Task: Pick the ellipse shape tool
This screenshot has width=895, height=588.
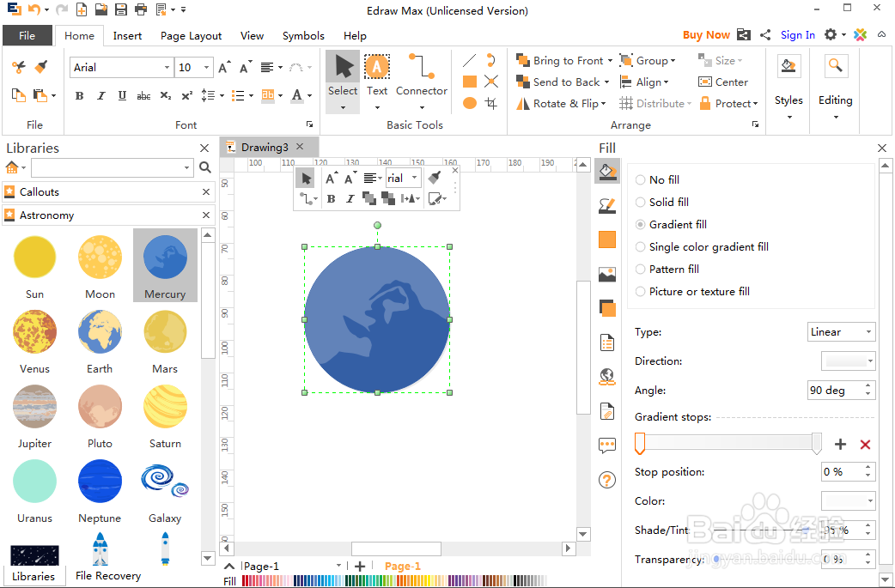Action: (470, 103)
